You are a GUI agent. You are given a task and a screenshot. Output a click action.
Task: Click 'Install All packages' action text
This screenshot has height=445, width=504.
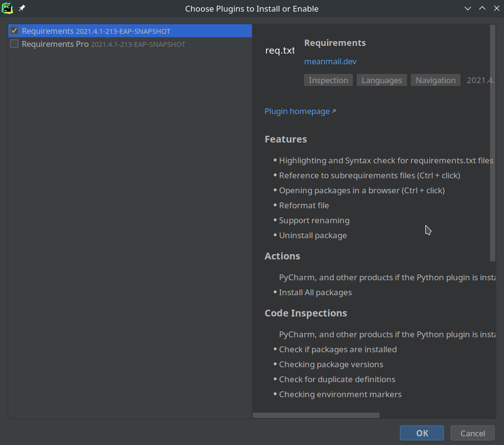[x=315, y=292]
